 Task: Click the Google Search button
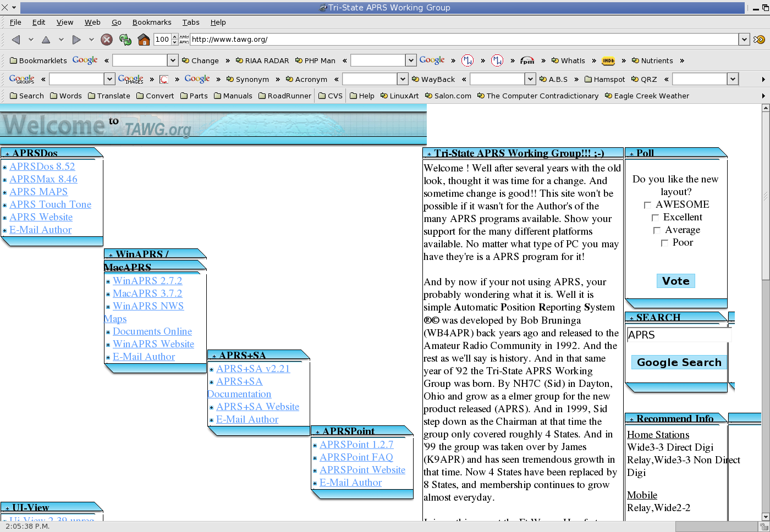(679, 362)
